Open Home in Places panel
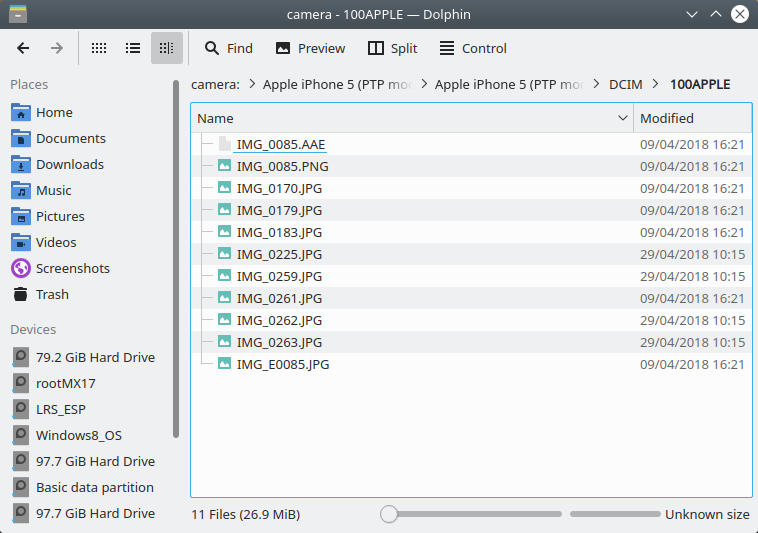The image size is (758, 533). 54,112
